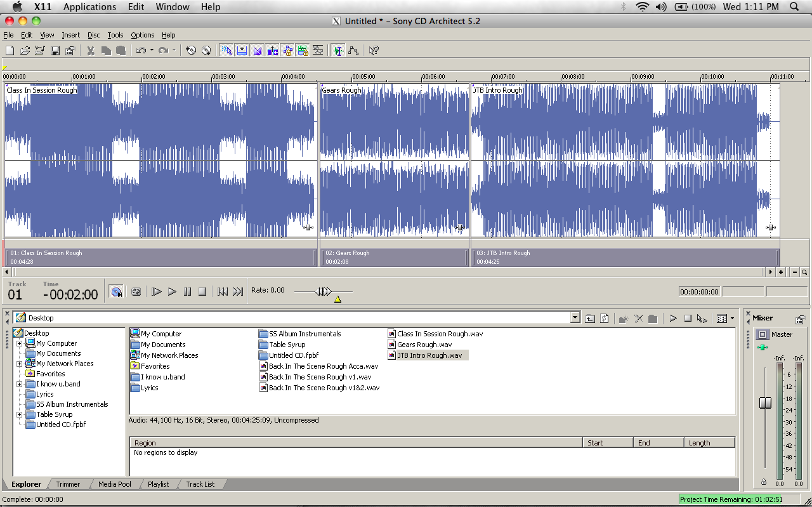Switch to the Media Pool tab
Image resolution: width=812 pixels, height=507 pixels.
(115, 484)
